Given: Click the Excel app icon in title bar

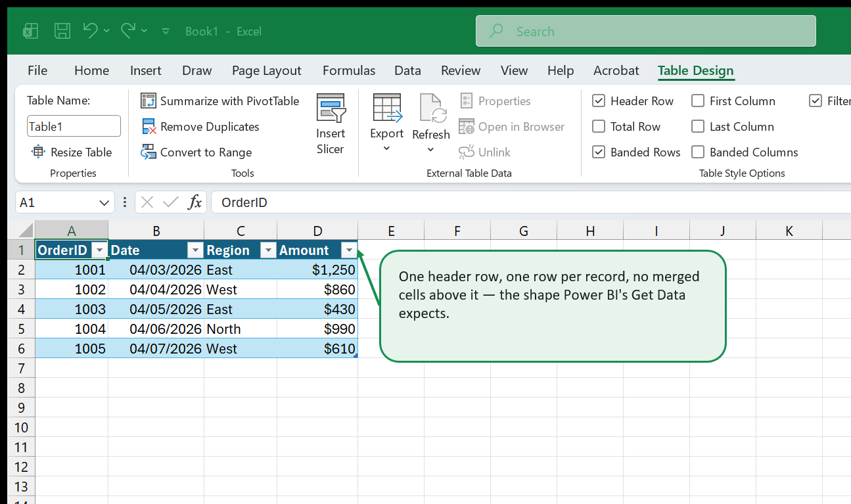Looking at the screenshot, I should [30, 31].
